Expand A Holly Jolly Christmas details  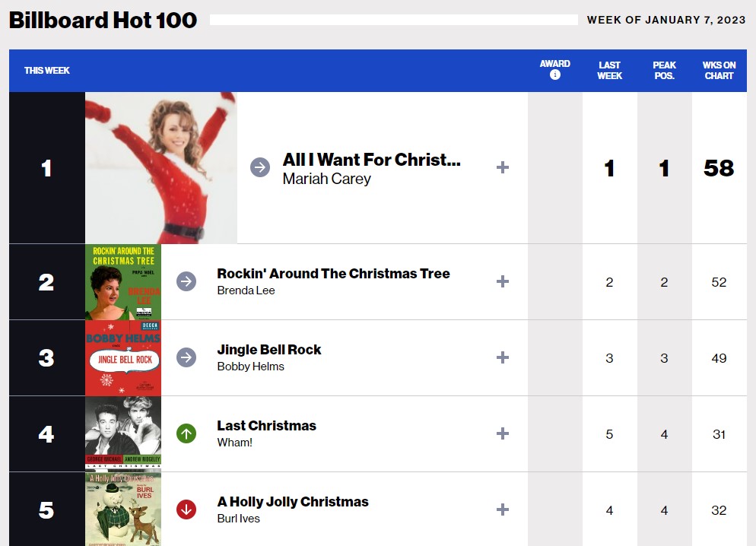[x=503, y=509]
